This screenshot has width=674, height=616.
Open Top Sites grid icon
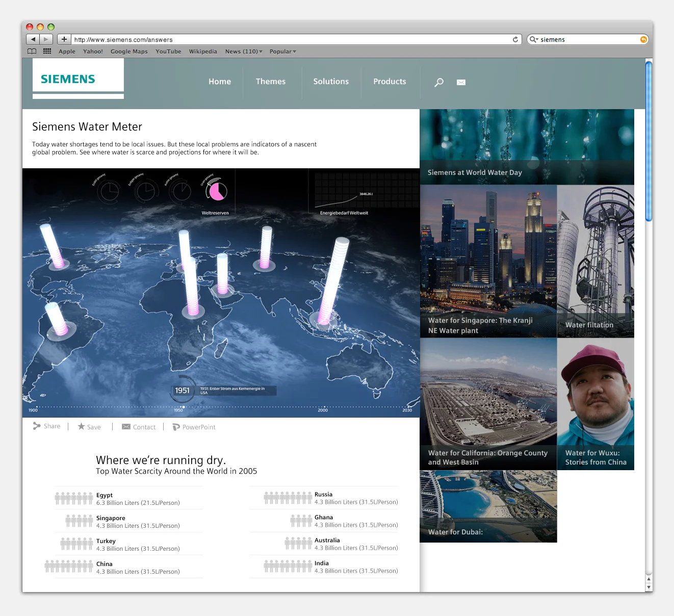47,51
